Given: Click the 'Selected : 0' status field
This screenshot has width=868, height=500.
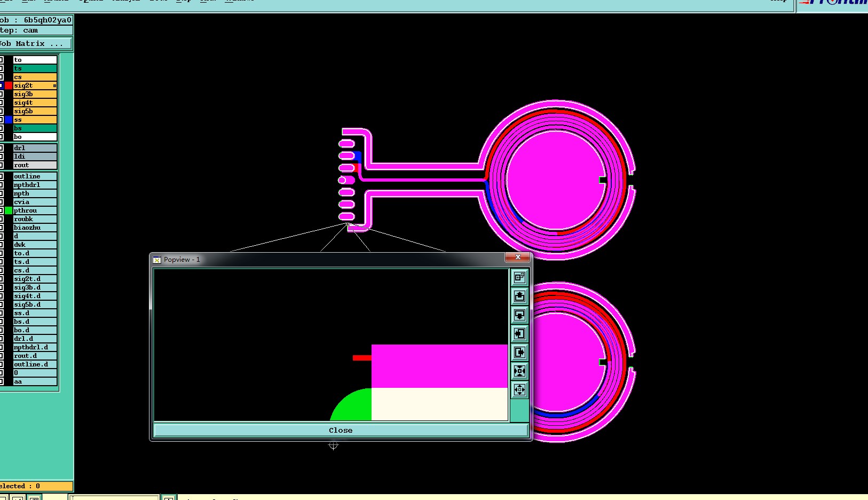Looking at the screenshot, I should [x=36, y=486].
